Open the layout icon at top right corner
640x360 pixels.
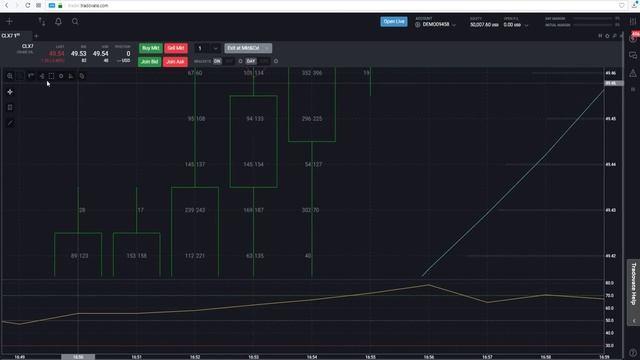click(x=633, y=22)
